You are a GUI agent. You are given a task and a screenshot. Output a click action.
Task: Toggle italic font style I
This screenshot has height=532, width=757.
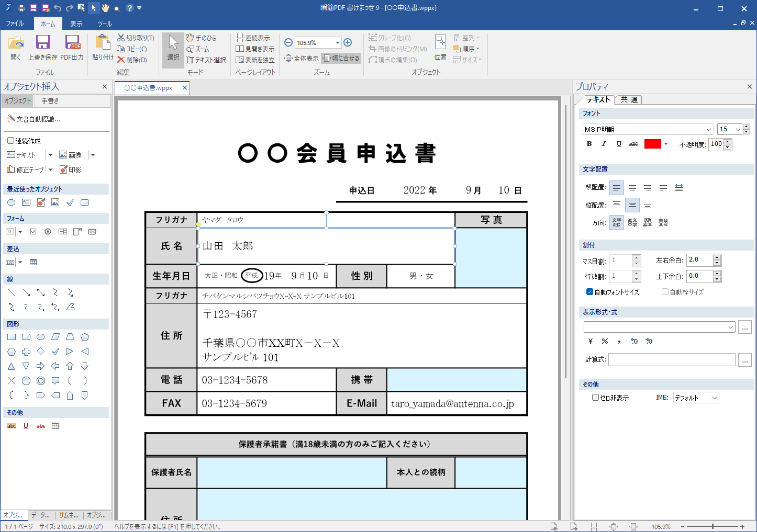point(604,144)
